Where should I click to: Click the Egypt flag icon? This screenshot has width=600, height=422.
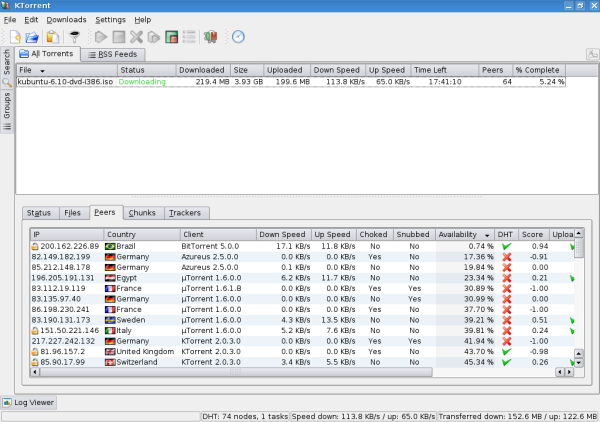click(110, 278)
